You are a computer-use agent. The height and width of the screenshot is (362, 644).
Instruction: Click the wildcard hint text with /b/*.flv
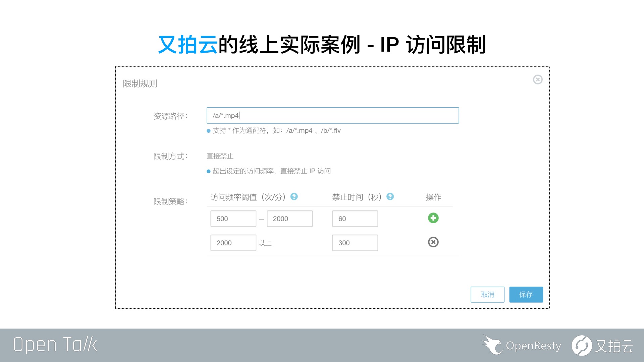pos(276,130)
